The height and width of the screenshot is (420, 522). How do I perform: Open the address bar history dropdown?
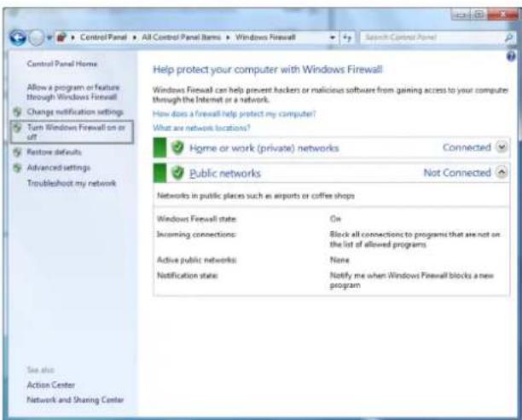click(332, 37)
